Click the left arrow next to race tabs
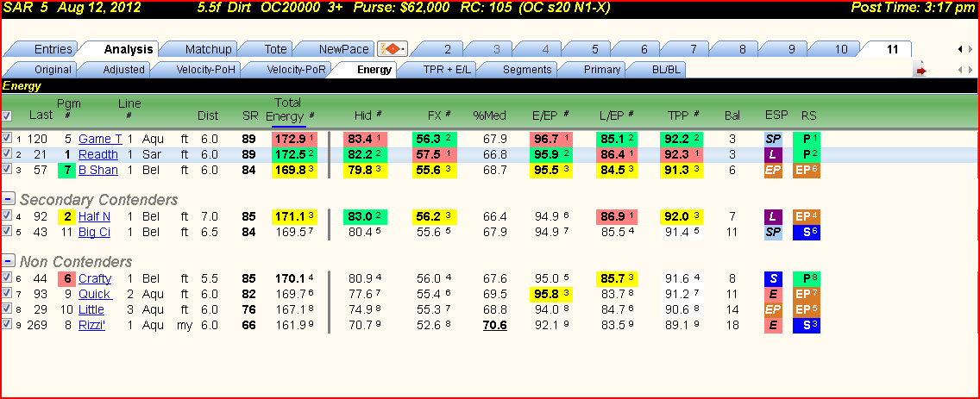The height and width of the screenshot is (399, 980). pos(961,49)
